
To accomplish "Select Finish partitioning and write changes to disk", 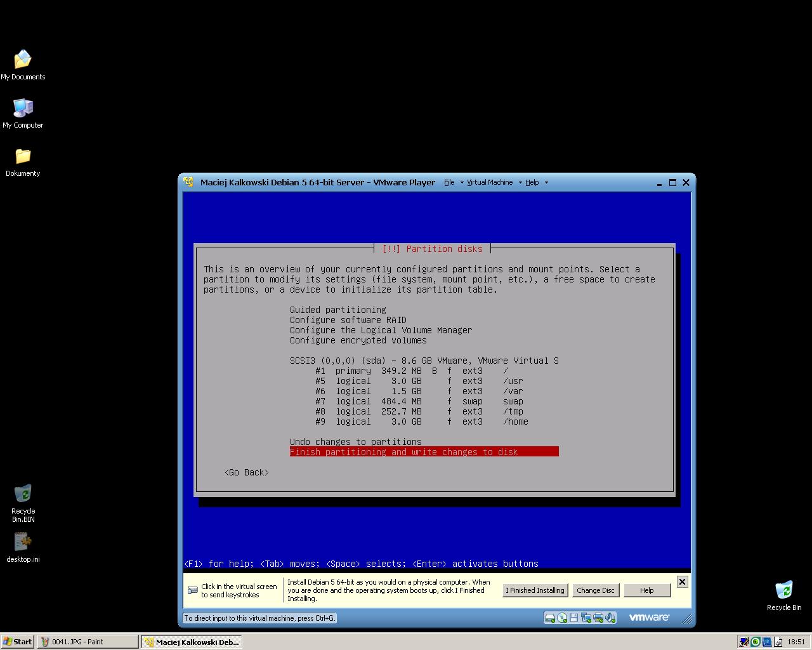I will click(x=424, y=452).
